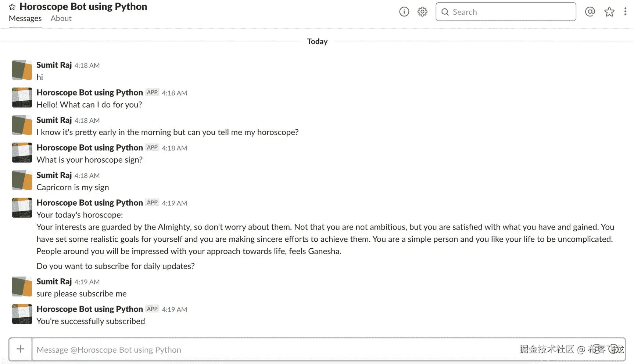The width and height of the screenshot is (634, 364).
Task: Switch to the About tab
Action: 61,18
